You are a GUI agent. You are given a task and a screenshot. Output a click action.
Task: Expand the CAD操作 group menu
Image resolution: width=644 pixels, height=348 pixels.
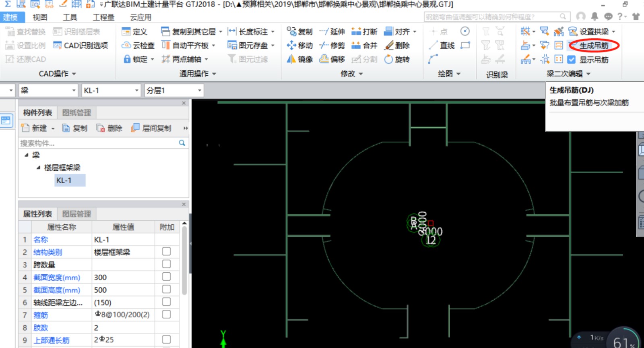point(58,74)
